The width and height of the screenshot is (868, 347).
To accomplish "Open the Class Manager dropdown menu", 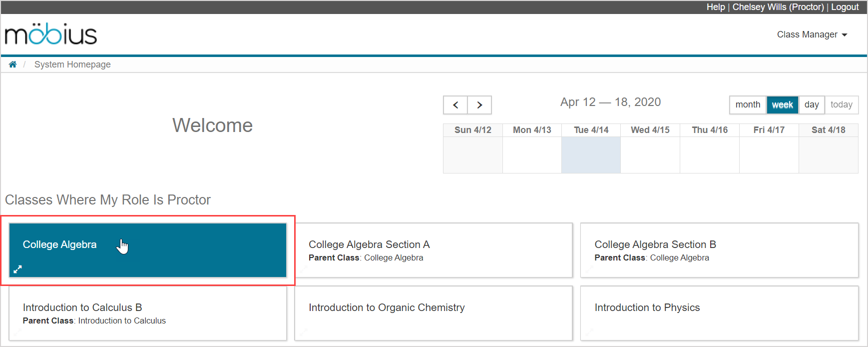I will click(x=812, y=34).
